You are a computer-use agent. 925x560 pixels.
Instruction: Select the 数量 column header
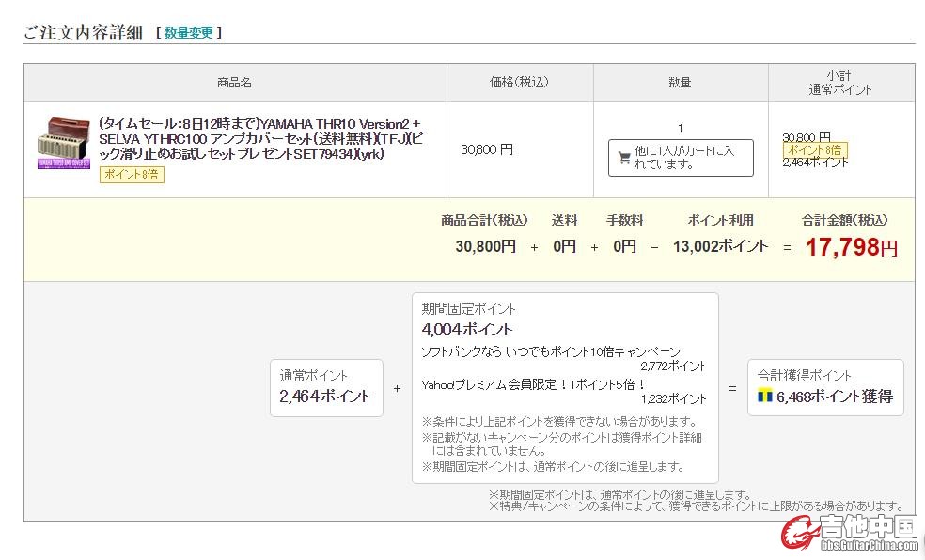tap(681, 83)
